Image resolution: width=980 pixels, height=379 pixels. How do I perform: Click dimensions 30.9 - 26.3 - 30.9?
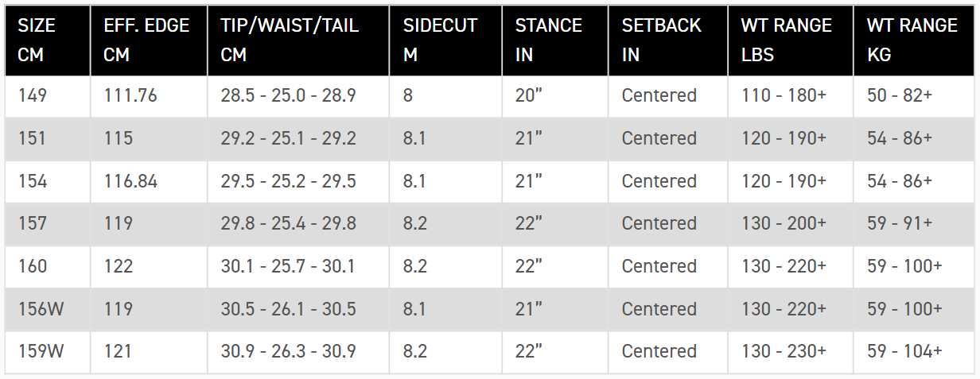(x=288, y=351)
